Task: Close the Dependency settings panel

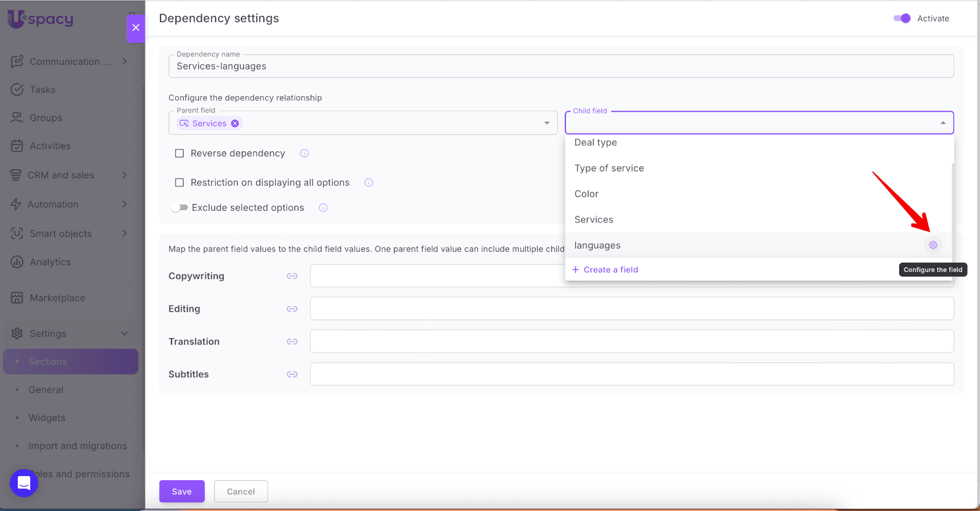Action: tap(135, 28)
